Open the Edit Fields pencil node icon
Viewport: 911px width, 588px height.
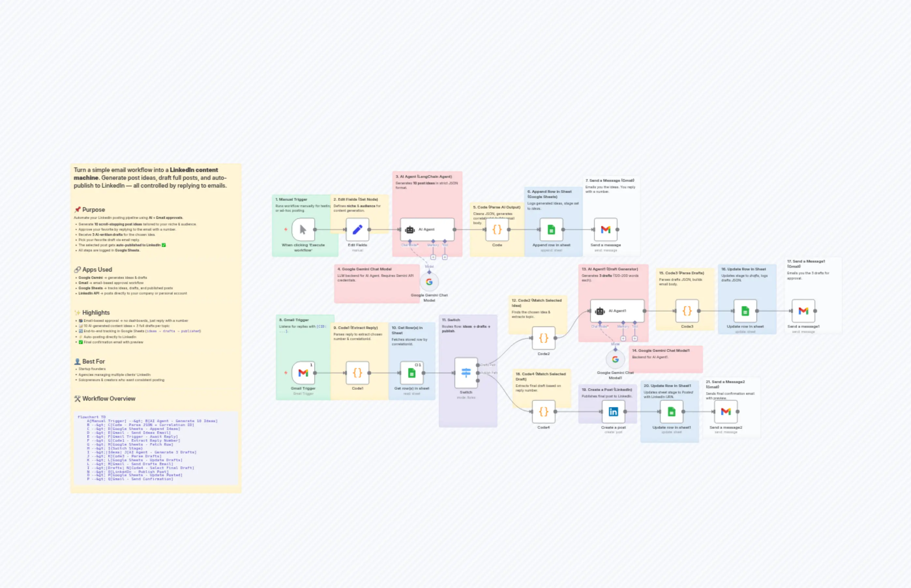coord(358,228)
